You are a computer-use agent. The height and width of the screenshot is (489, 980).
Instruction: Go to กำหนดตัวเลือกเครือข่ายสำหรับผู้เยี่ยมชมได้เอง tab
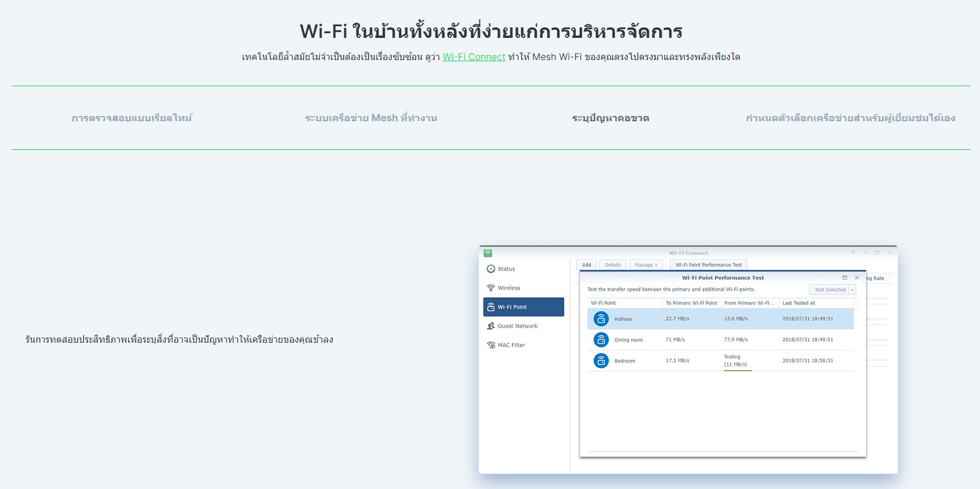(x=851, y=118)
